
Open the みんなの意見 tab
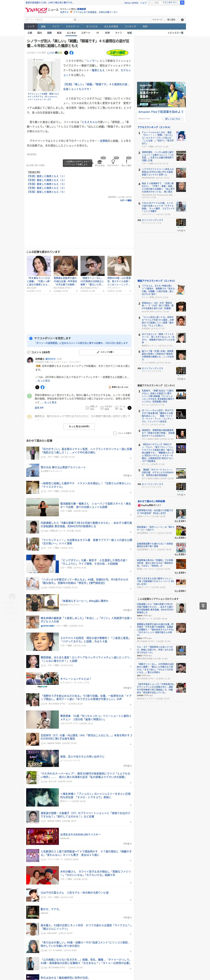pos(111,26)
